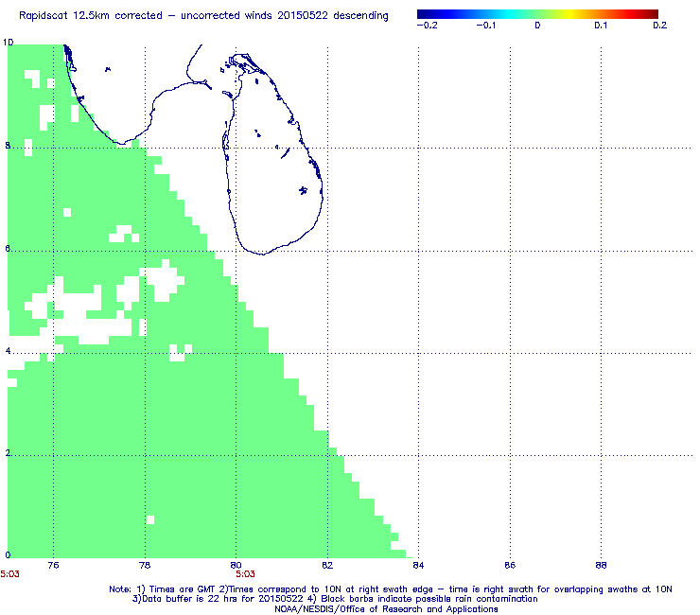Click longitude axis label 80

click(236, 566)
